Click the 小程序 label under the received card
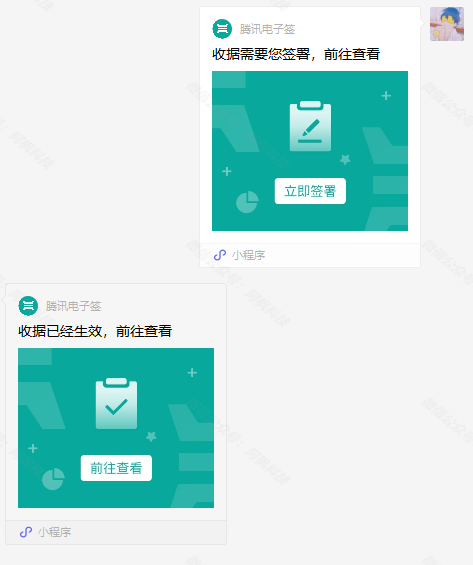 pyautogui.click(x=54, y=532)
